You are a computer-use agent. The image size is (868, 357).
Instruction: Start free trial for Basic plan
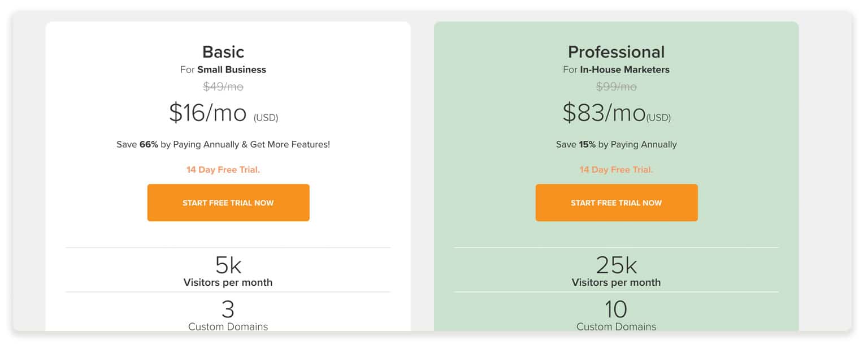coord(228,203)
